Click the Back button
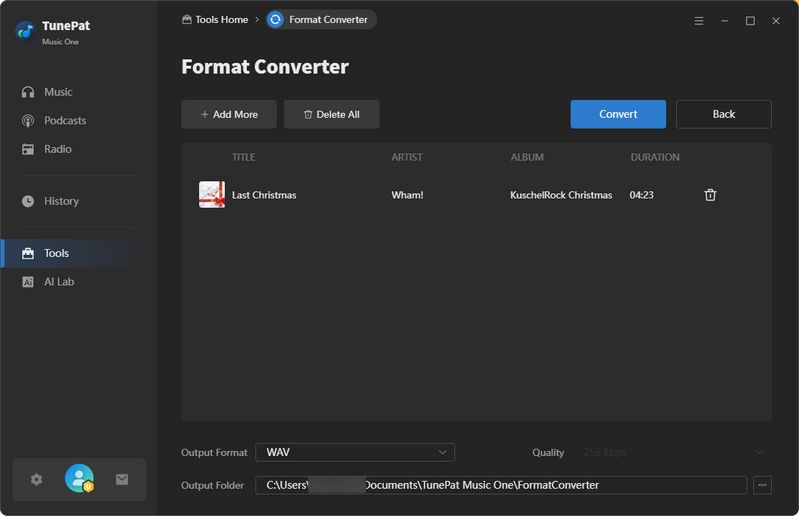This screenshot has width=799, height=516. click(x=724, y=114)
